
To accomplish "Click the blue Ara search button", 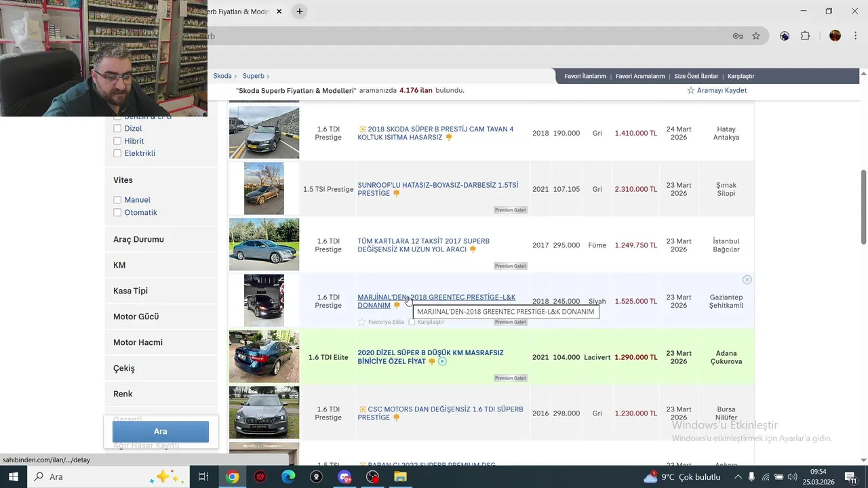I will click(x=161, y=431).
